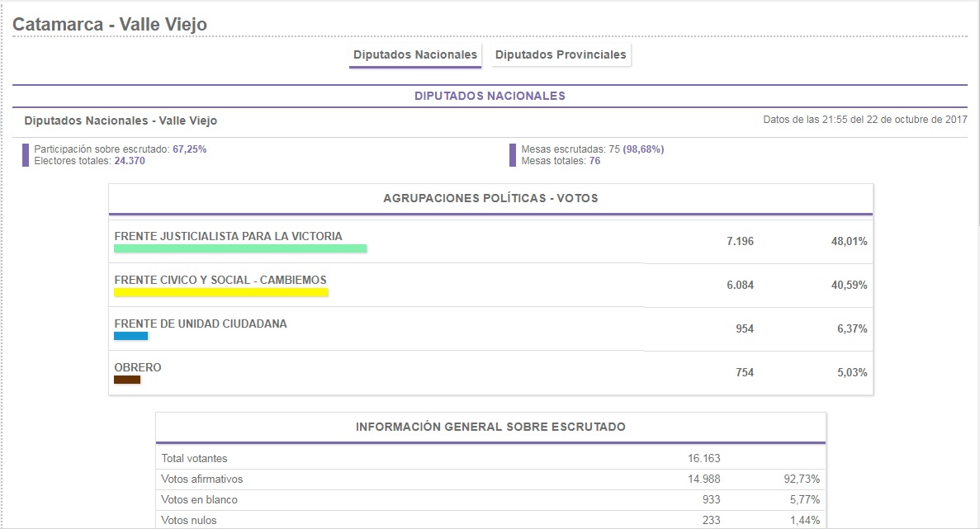The width and height of the screenshot is (980, 529).
Task: Click the DIPUTADOS NACIONALES section header
Action: (x=490, y=96)
